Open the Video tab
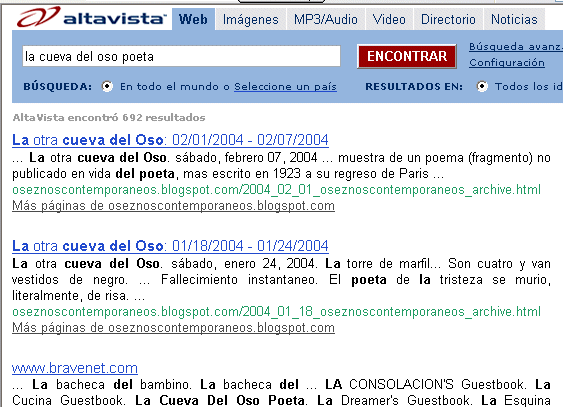The image size is (563, 407). pos(389,19)
